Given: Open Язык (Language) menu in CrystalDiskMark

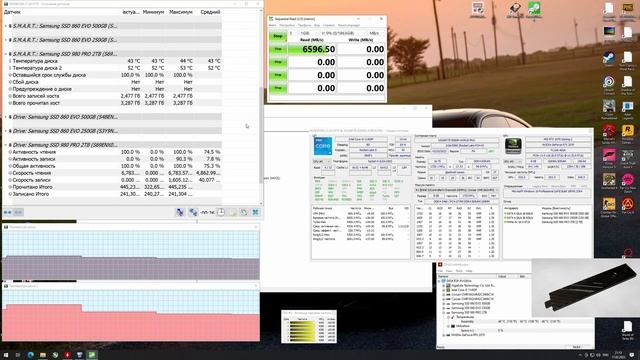Looking at the screenshot, I should [x=349, y=25].
